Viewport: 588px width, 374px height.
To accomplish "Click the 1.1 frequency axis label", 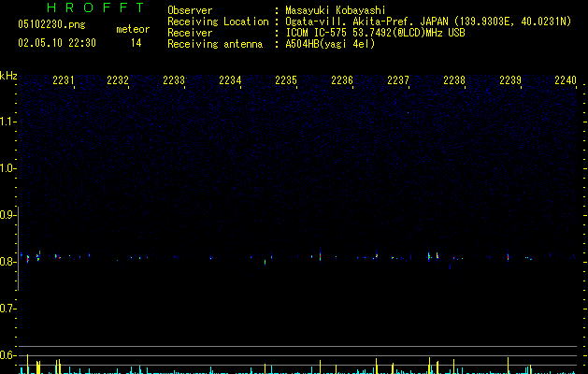I will (x=7, y=122).
